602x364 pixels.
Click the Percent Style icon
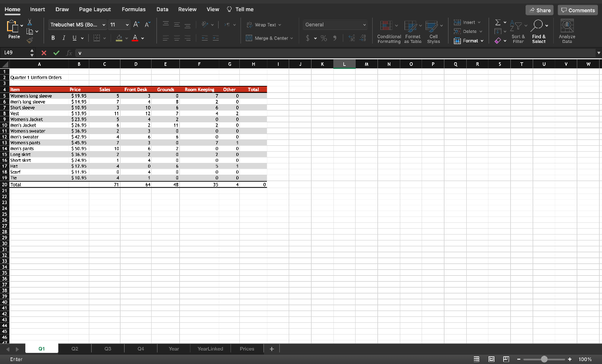324,38
